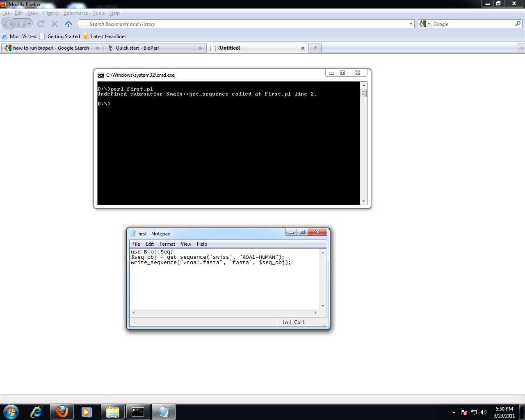Image resolution: width=525 pixels, height=420 pixels.
Task: Open the Most Visited bookmarks button
Action: click(x=19, y=37)
